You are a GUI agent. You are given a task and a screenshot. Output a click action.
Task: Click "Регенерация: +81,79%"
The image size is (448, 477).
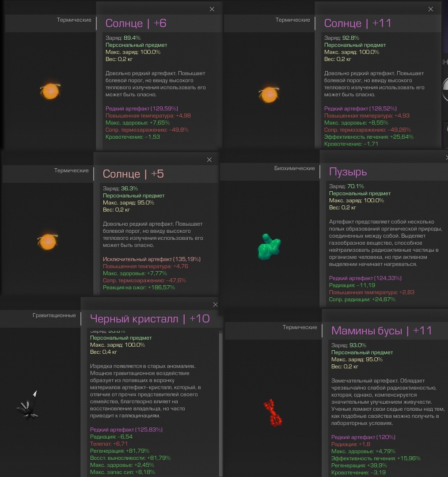click(120, 451)
